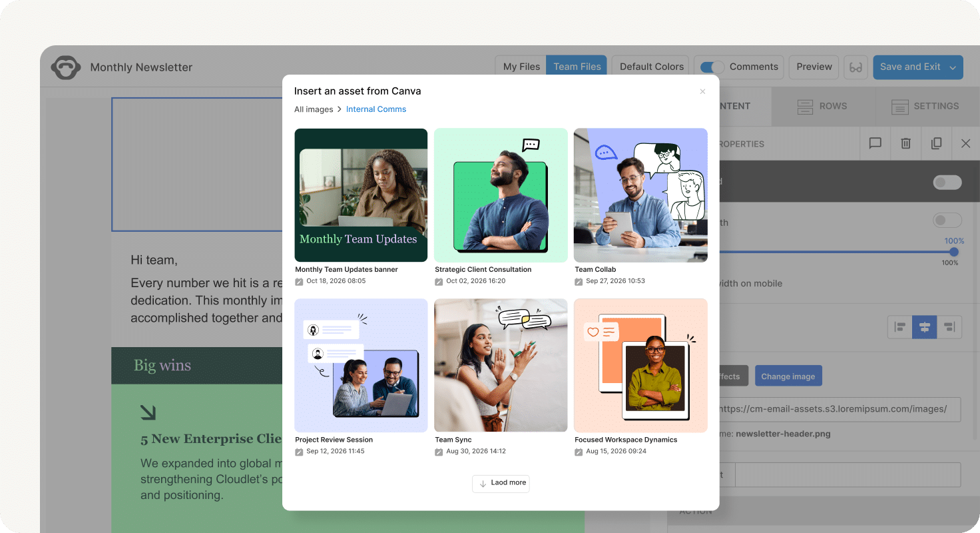Image resolution: width=980 pixels, height=533 pixels.
Task: Click the duplicate copy icon
Action: click(936, 143)
